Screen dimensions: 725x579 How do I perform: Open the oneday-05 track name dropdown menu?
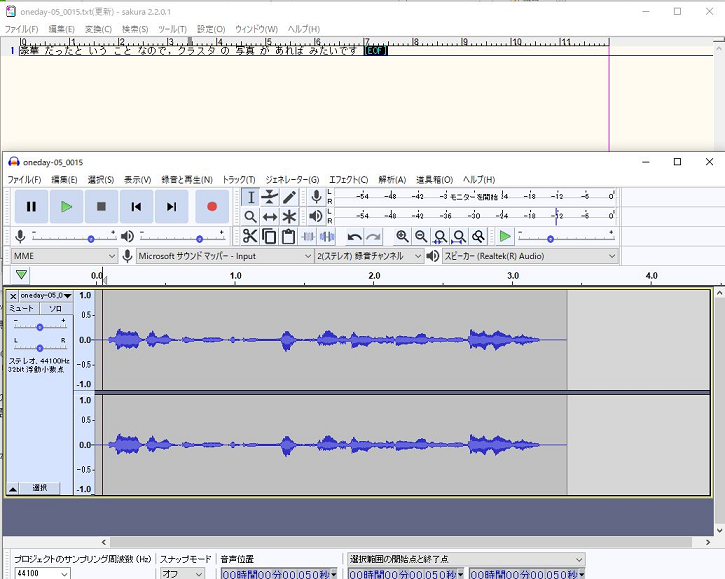pyautogui.click(x=45, y=296)
